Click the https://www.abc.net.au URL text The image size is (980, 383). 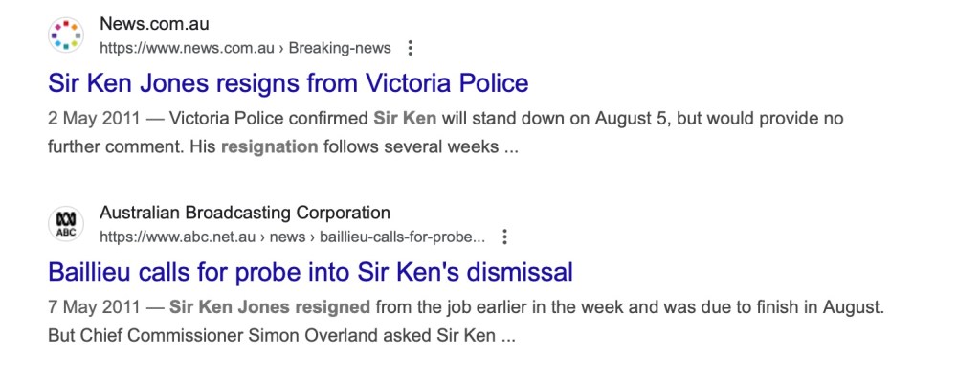click(179, 237)
